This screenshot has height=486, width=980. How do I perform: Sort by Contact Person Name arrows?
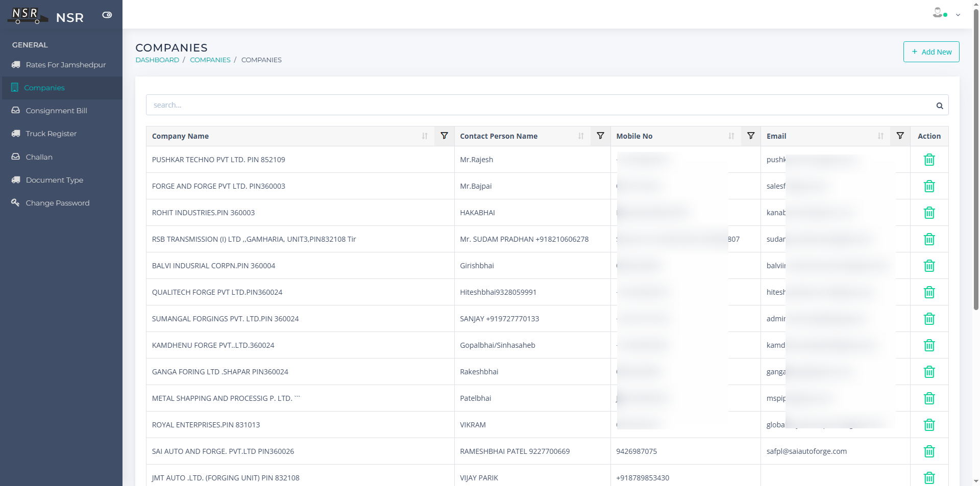(581, 136)
